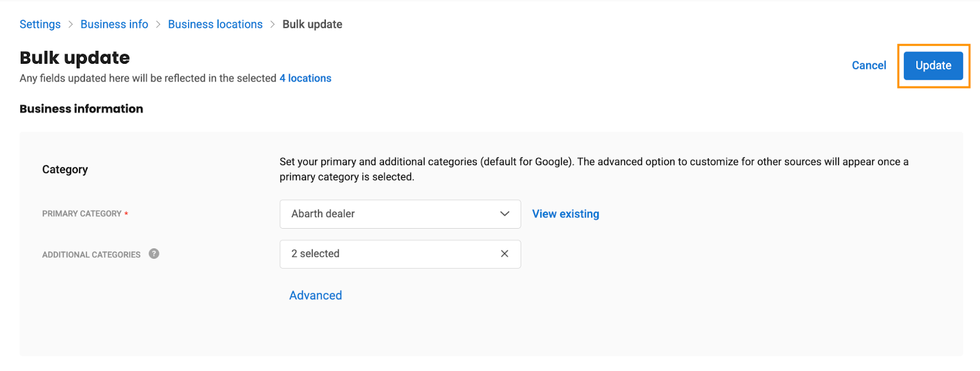Click the breadcrumb separator after Settings
This screenshot has height=371, width=980.
click(70, 25)
